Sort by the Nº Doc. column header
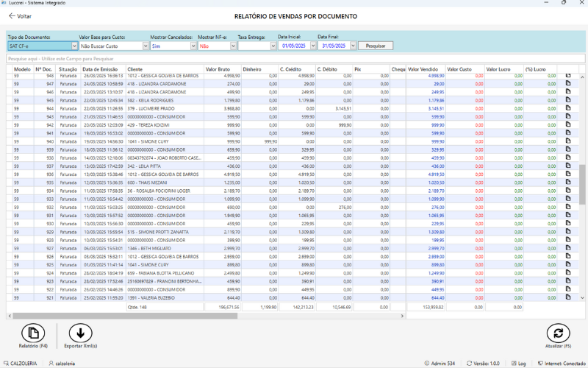The width and height of the screenshot is (588, 368). (44, 69)
